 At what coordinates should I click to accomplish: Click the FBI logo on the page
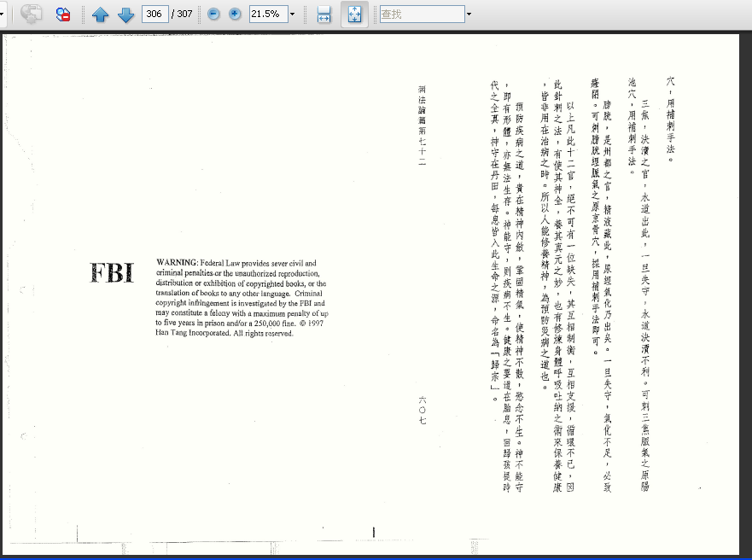click(x=112, y=272)
